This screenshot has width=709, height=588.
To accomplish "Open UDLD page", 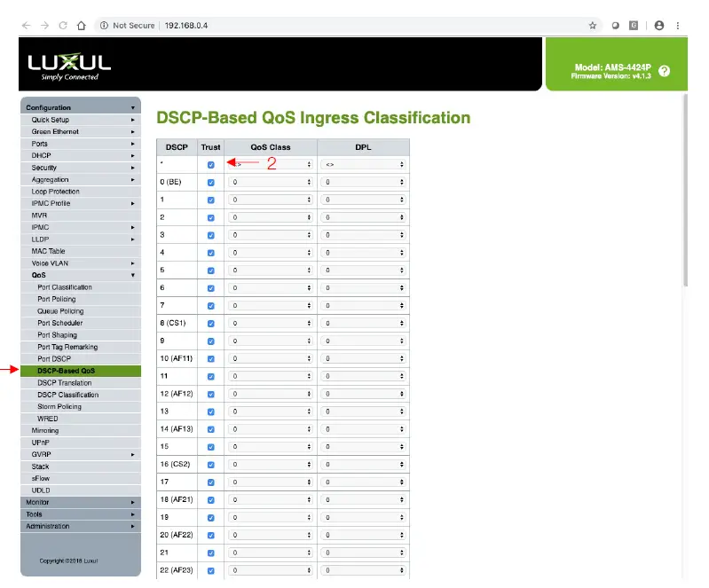I will click(81, 490).
